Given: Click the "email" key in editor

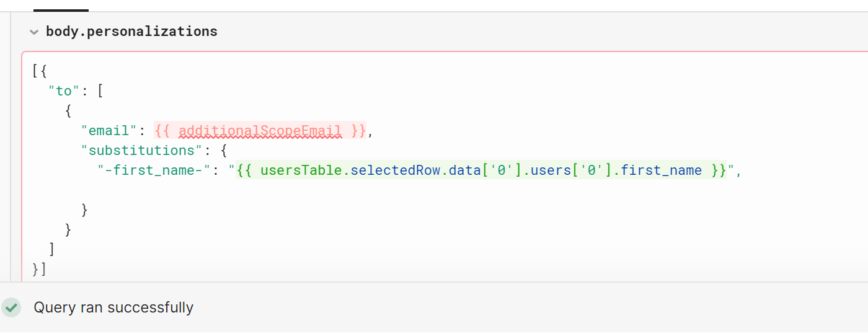Looking at the screenshot, I should pyautogui.click(x=108, y=131).
